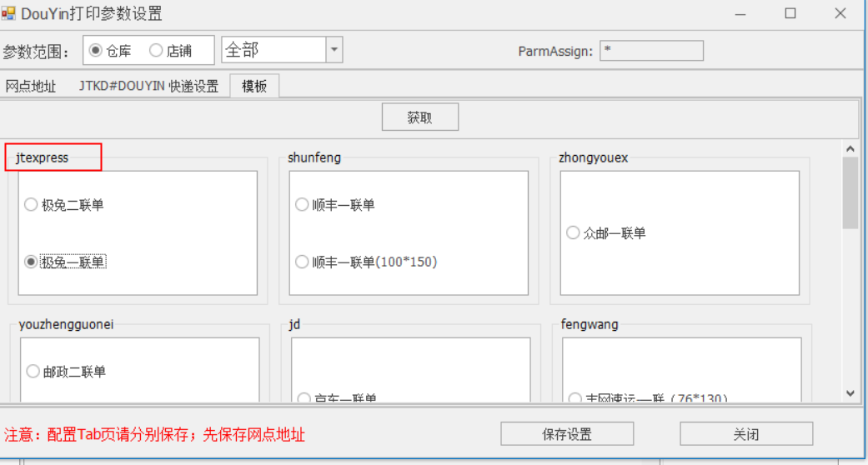The image size is (868, 465).
Task: Select 极兔一联单 template
Action: pyautogui.click(x=64, y=262)
